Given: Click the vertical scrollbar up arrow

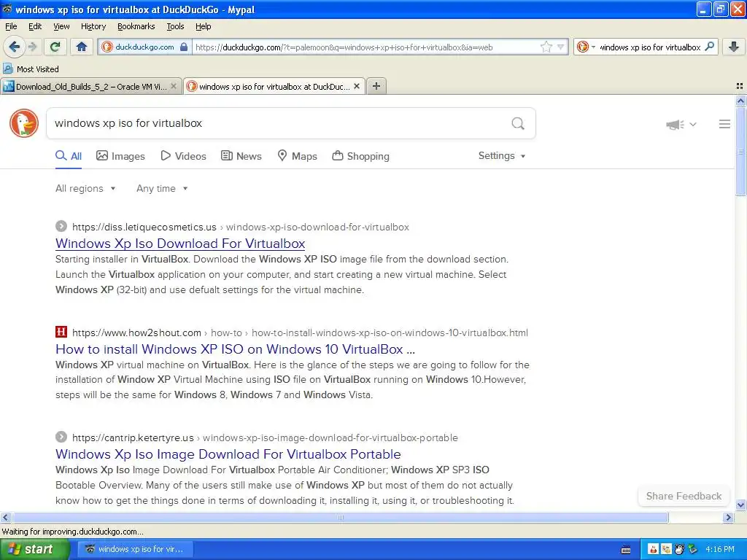Looking at the screenshot, I should (x=740, y=101).
